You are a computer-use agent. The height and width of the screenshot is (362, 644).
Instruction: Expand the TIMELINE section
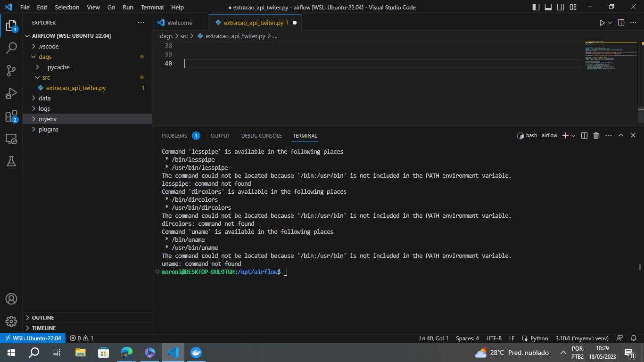(87, 328)
